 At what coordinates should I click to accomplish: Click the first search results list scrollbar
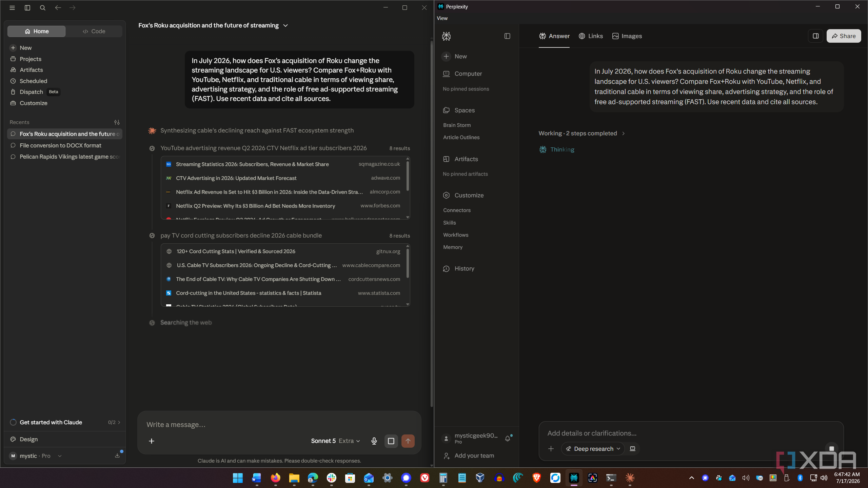click(x=408, y=176)
